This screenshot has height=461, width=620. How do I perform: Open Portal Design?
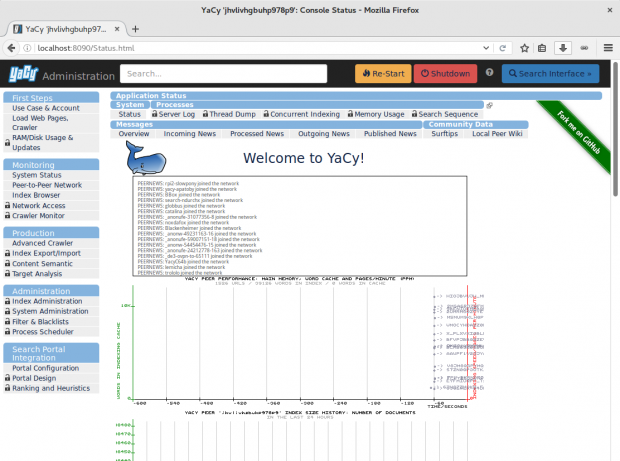(x=34, y=378)
